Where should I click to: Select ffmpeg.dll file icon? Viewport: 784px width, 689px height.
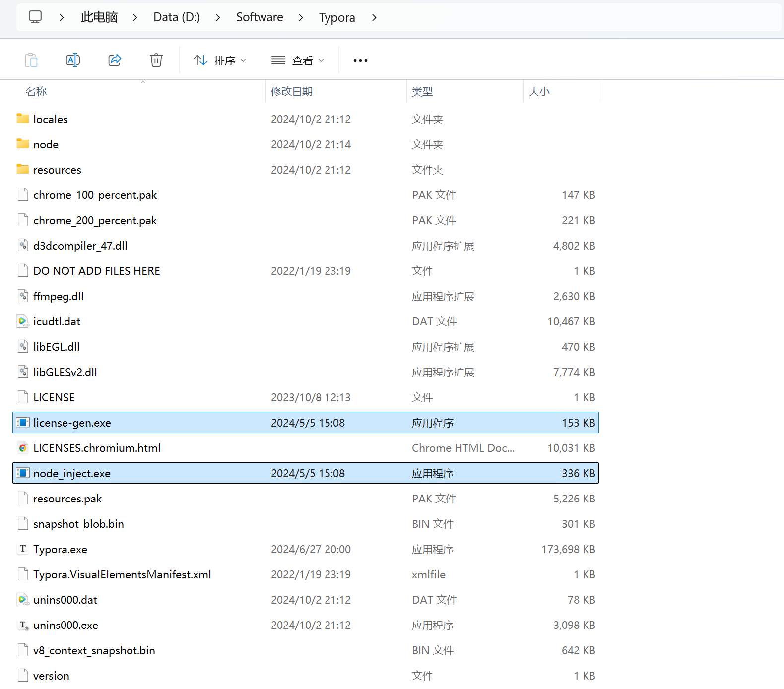23,296
